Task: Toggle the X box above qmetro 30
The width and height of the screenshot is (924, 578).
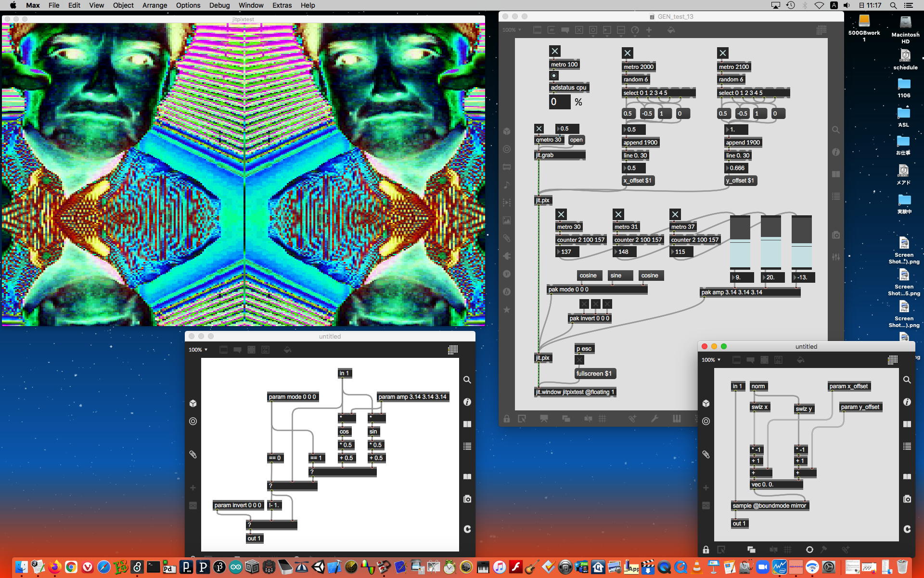Action: (x=539, y=129)
